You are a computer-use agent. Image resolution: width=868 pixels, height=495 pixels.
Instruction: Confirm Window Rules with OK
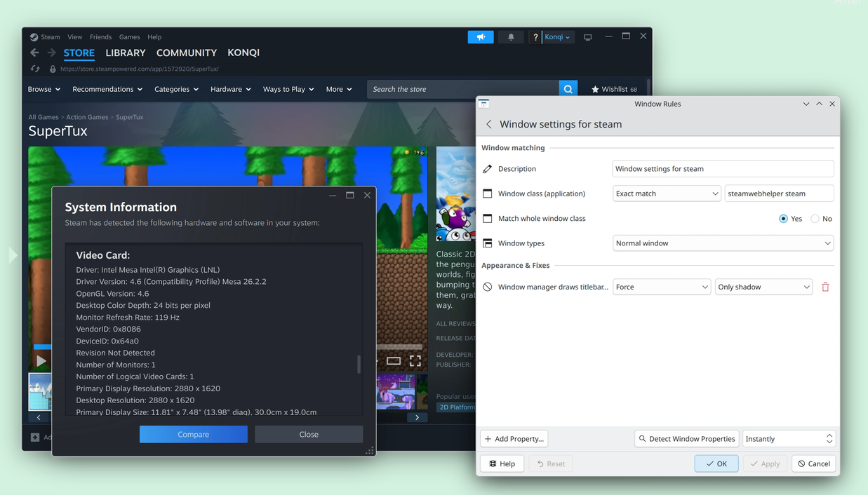716,463
